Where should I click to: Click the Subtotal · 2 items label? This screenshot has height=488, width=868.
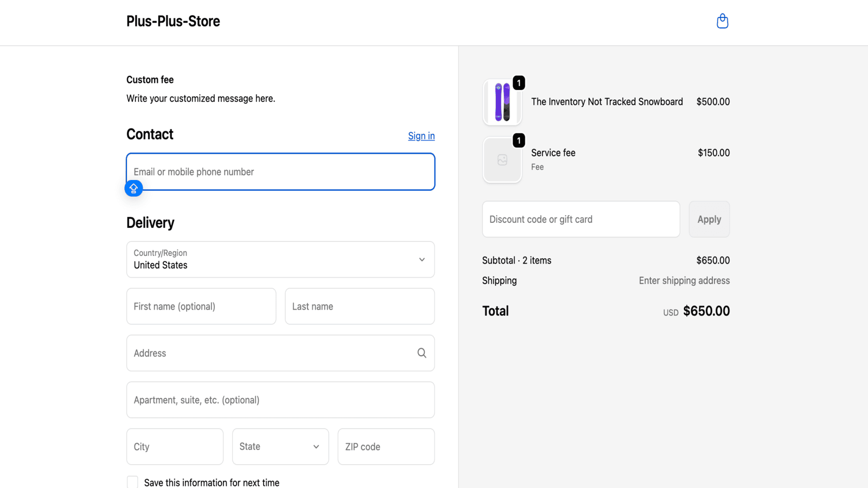[516, 260]
